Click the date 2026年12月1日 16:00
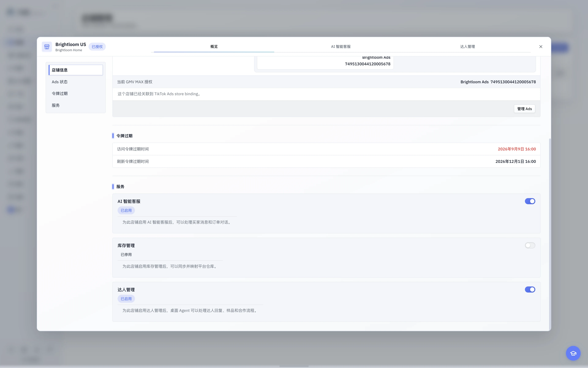The width and height of the screenshot is (588, 368). pos(516,161)
